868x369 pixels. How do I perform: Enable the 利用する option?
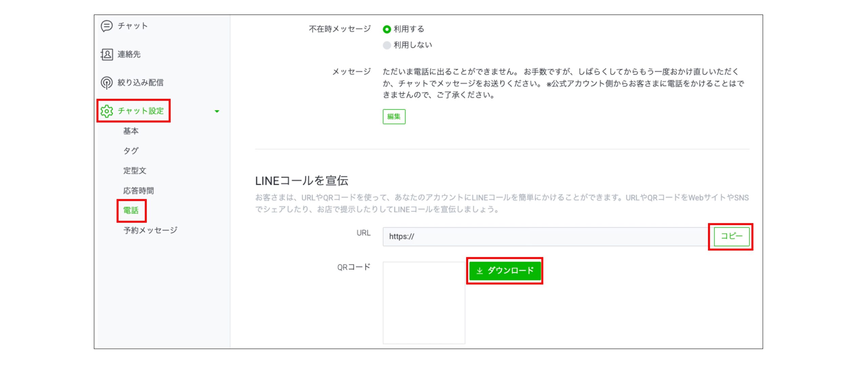(386, 29)
